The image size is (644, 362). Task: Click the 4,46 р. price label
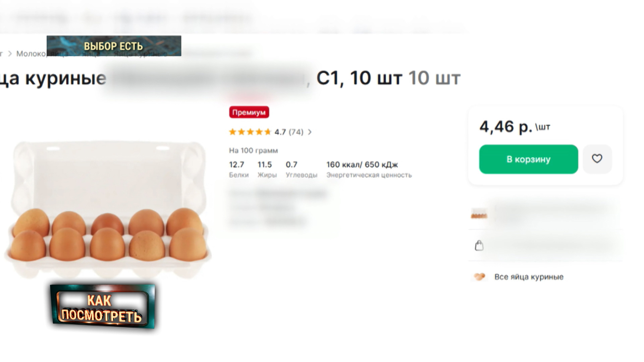(506, 127)
